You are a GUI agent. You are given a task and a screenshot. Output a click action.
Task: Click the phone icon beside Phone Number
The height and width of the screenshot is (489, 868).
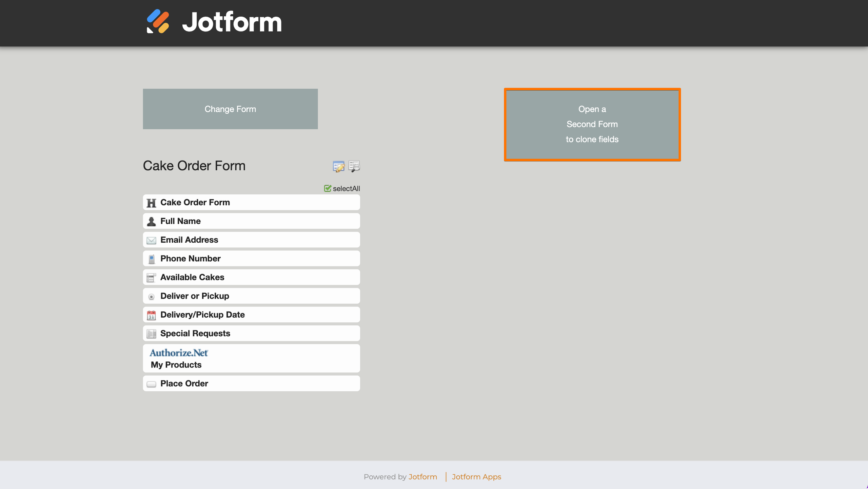[x=152, y=259]
